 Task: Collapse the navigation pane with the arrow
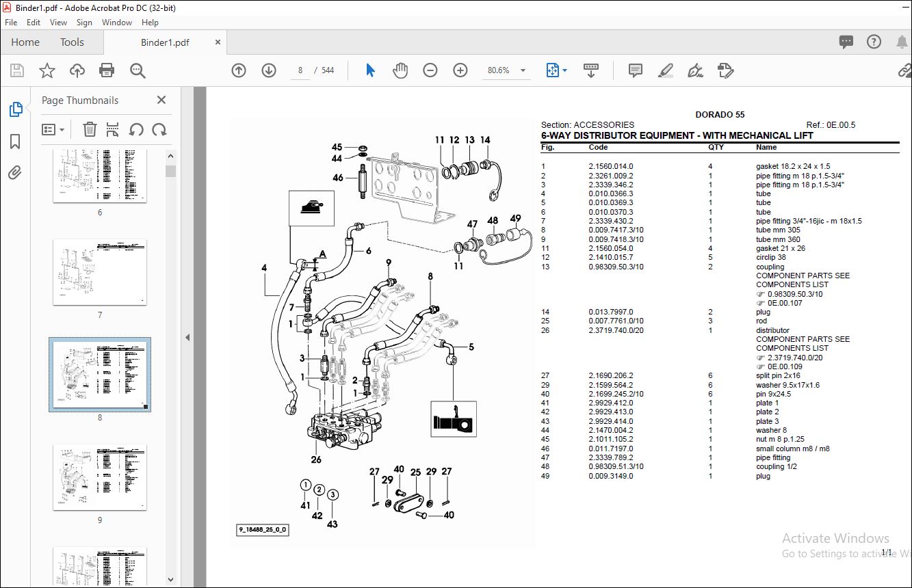pyautogui.click(x=187, y=337)
